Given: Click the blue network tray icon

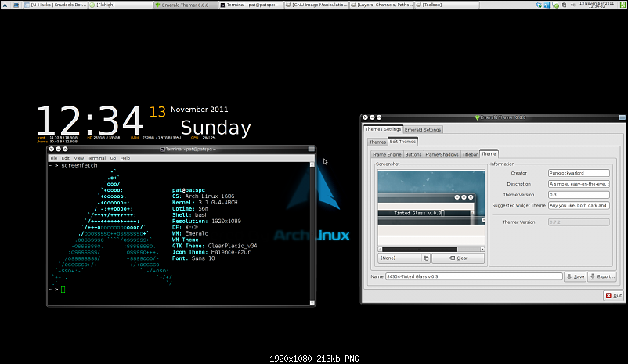Looking at the screenshot, I should 539,5.
